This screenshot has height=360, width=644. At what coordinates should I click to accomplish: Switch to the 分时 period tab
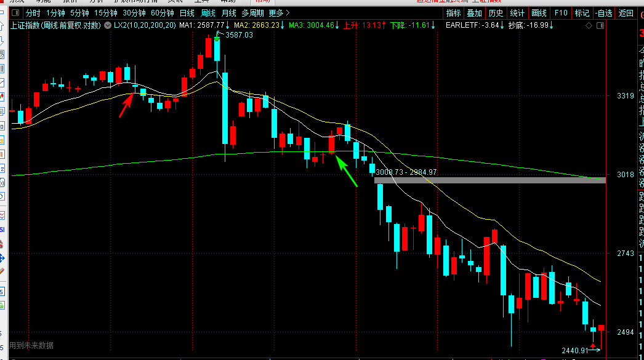pyautogui.click(x=33, y=13)
